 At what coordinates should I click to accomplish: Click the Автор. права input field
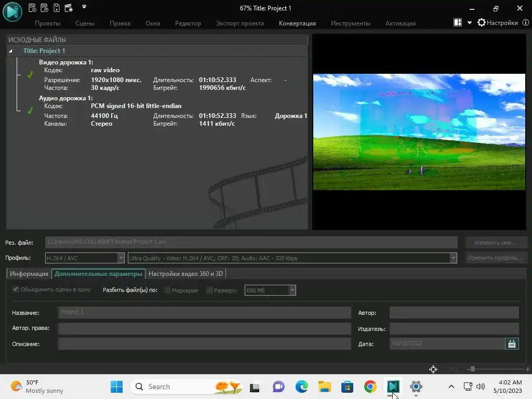click(204, 328)
